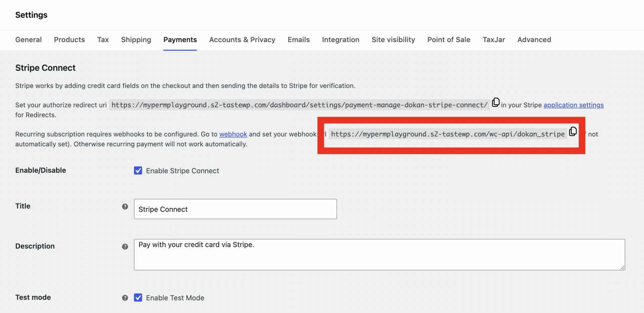This screenshot has height=313, width=644.
Task: Open the Products settings tab
Action: (x=69, y=40)
